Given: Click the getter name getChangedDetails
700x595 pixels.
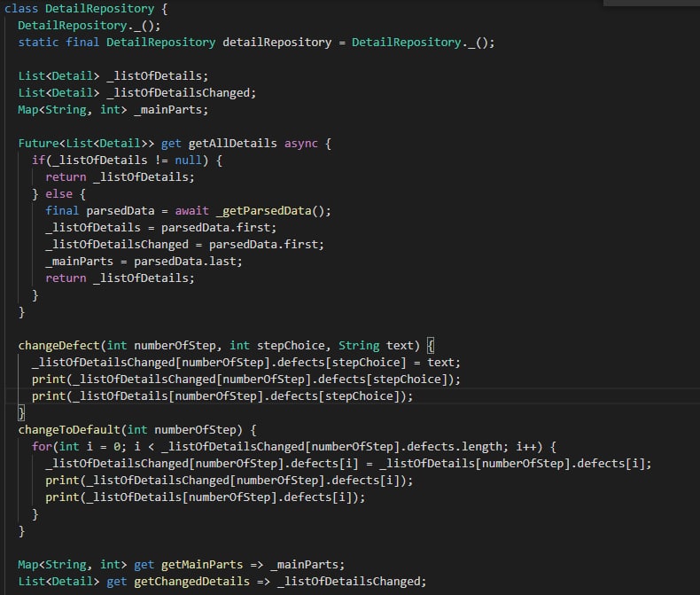Looking at the screenshot, I should (x=191, y=582).
